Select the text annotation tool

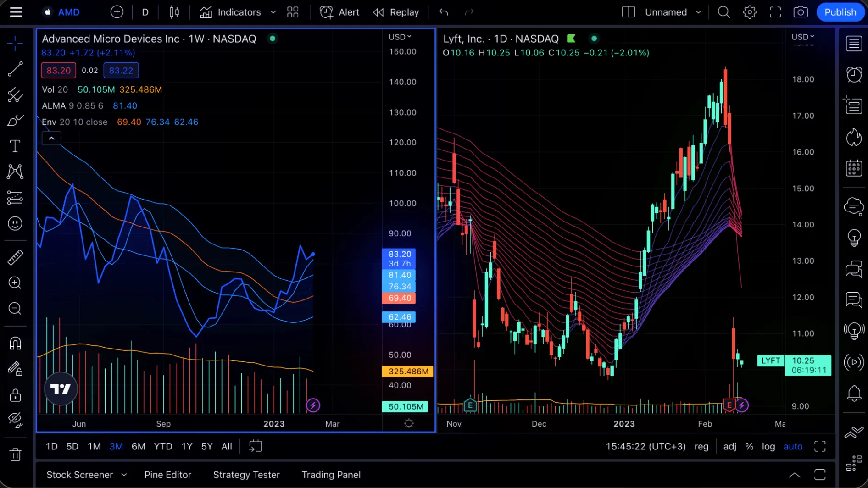15,146
